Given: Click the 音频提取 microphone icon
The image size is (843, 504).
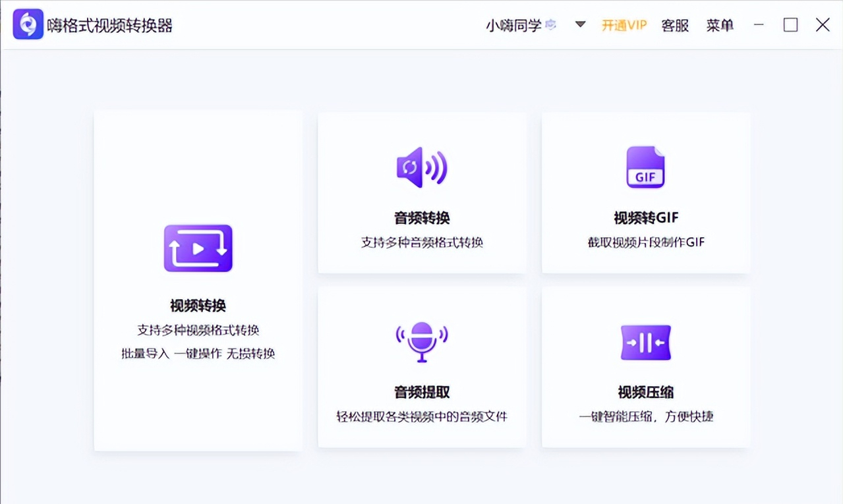Looking at the screenshot, I should coord(422,341).
